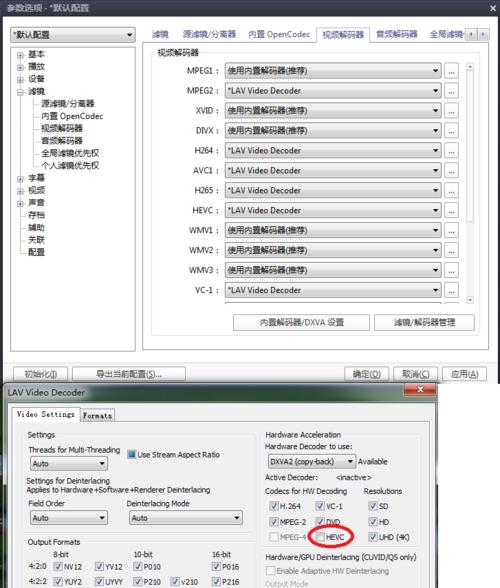500x588 pixels.
Task: Select 音频解码器 in the left tree
Action: tap(62, 141)
